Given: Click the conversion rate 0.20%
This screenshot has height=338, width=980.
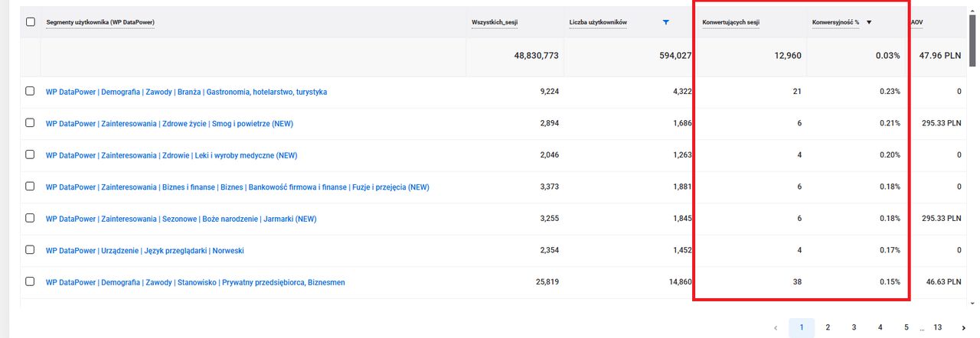Looking at the screenshot, I should point(890,155).
